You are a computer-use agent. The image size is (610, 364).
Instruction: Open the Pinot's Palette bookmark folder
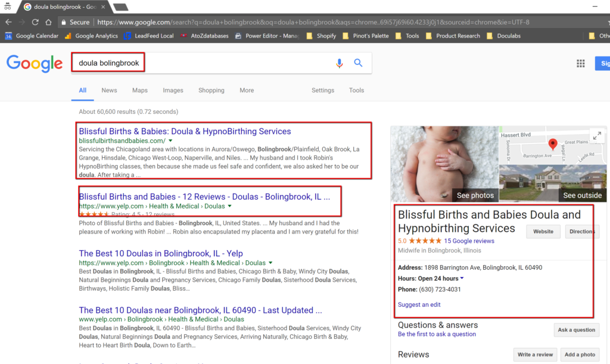366,36
